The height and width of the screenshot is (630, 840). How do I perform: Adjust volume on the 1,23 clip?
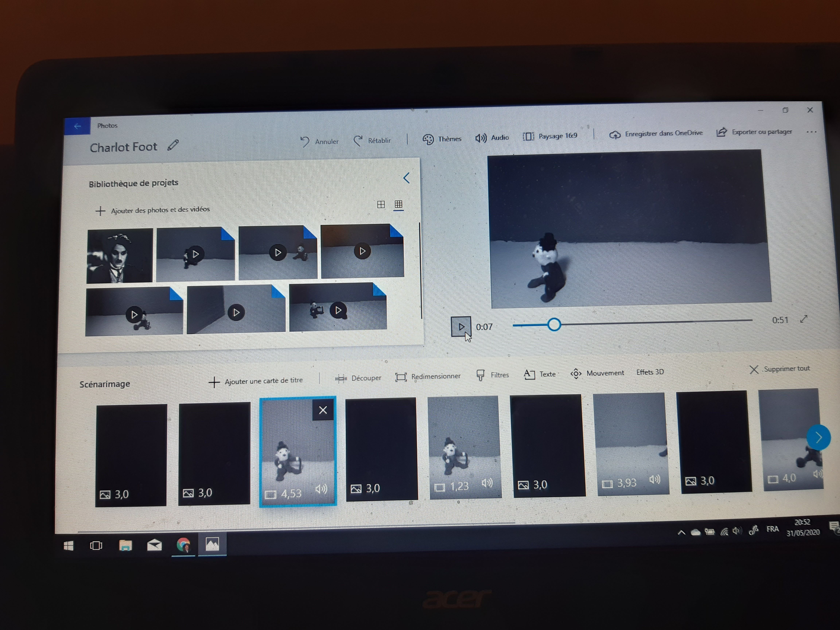pos(487,483)
